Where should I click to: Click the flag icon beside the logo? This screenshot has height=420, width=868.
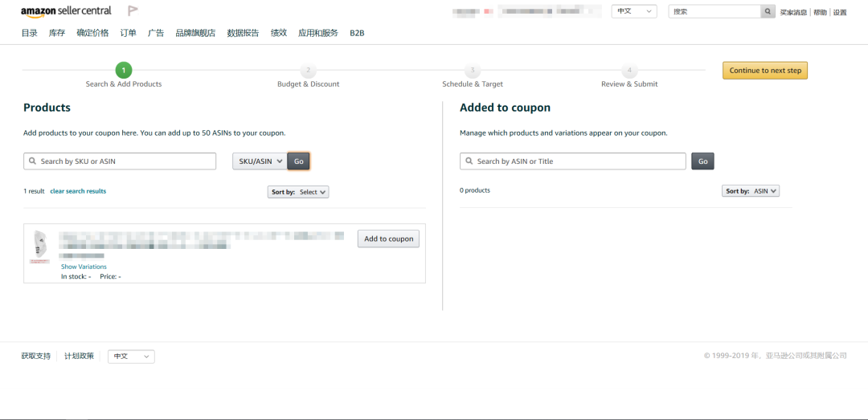[x=133, y=11]
